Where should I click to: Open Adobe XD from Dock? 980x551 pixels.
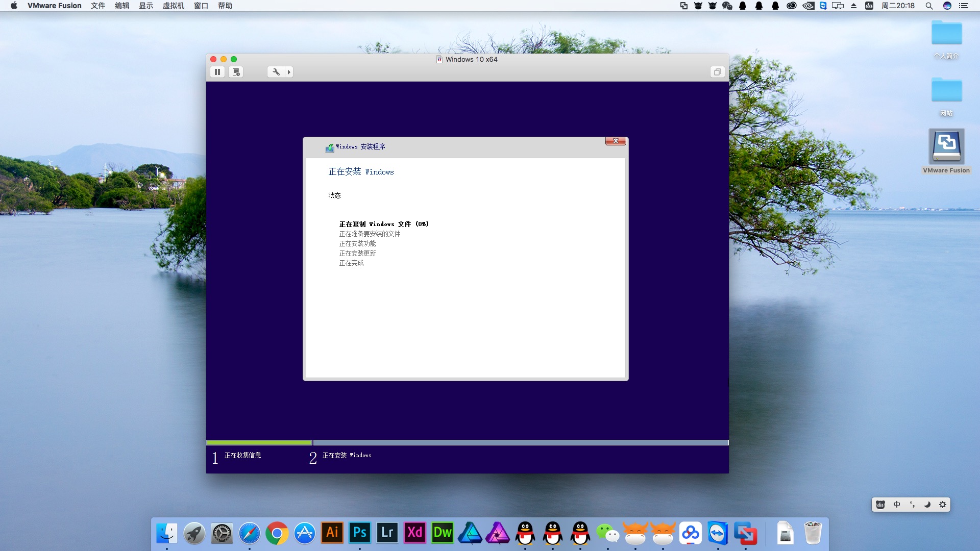[x=415, y=533]
